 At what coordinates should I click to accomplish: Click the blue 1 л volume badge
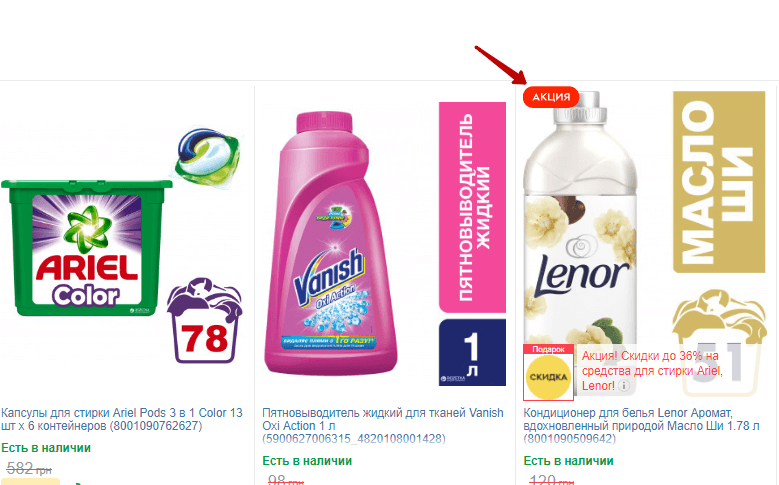[472, 352]
